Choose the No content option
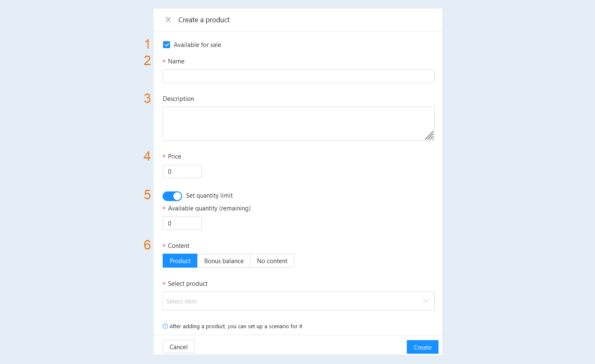Screen dimensions: 595x364 click(x=272, y=261)
